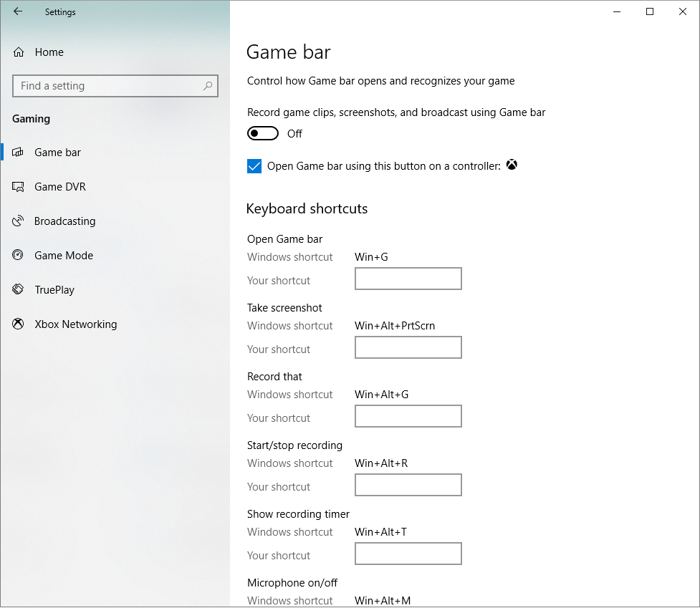Click the Win+Alt+R shortcut text
Screen dimensions: 700x608
pyautogui.click(x=381, y=463)
